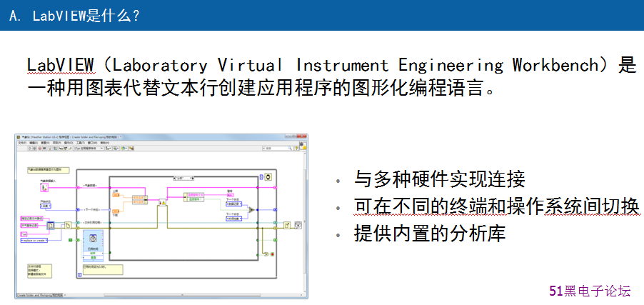Viewport: 644px width, 305px height.
Task: Click the temperature warning subVI
Action: (x=161, y=202)
